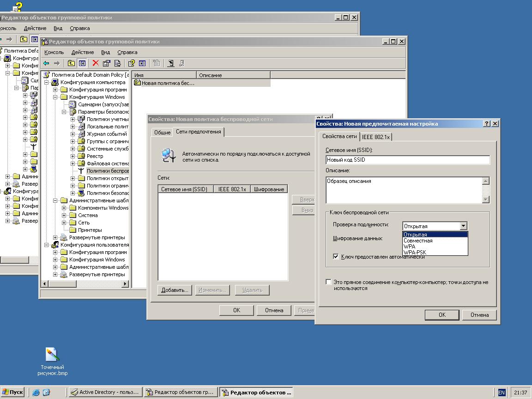Click the 21:37 clock in the tray
This screenshot has width=532, height=399.
520,393
